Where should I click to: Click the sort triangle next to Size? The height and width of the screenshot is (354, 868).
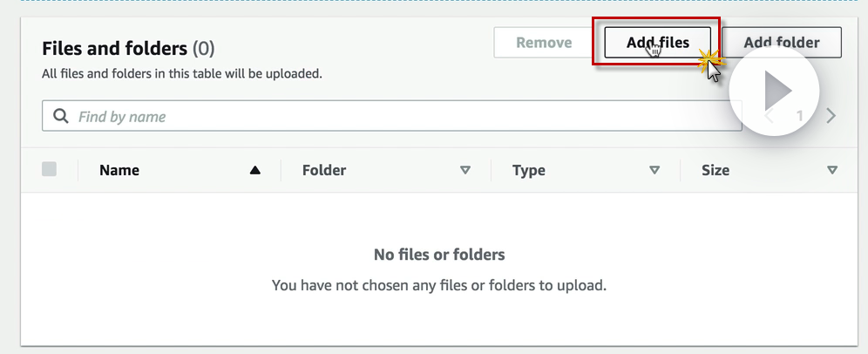(832, 170)
